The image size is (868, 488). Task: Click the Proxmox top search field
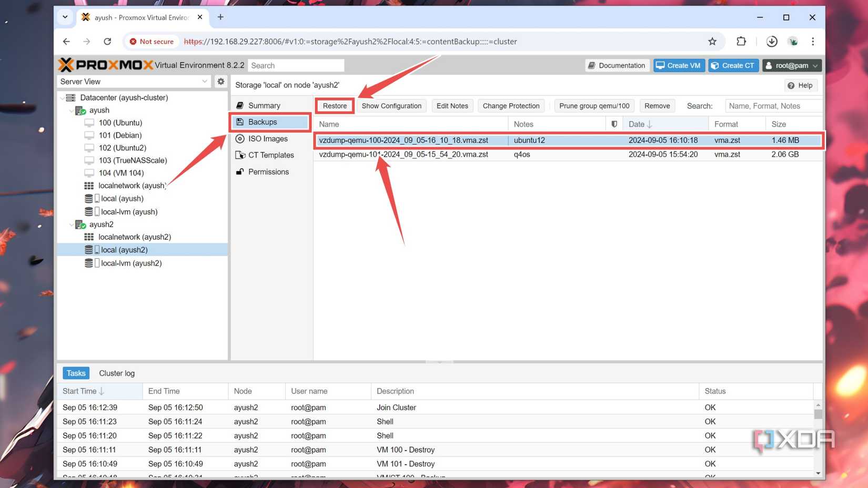pyautogui.click(x=296, y=65)
